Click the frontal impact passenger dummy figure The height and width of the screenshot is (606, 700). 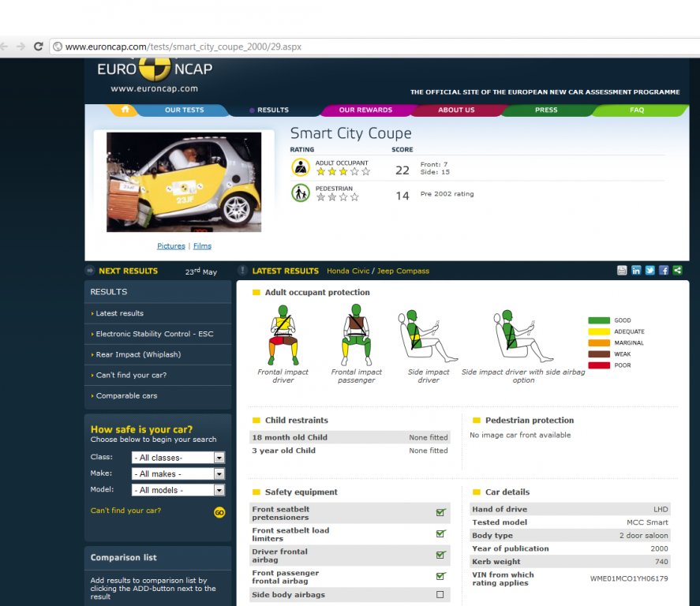click(x=356, y=335)
